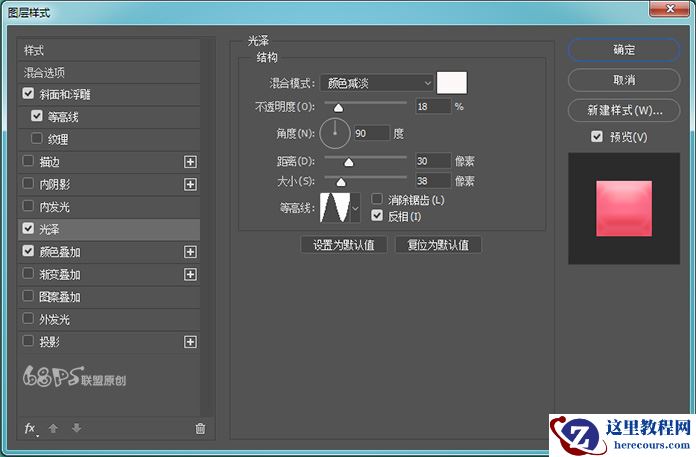Viewport: 696px width, 457px height.
Task: Click the angle value field showing 90
Action: [372, 133]
